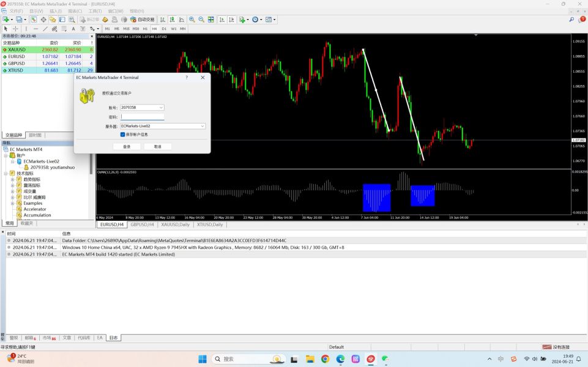Toggle the chart shift button
Viewport: 588px width, 367px height.
tap(232, 20)
